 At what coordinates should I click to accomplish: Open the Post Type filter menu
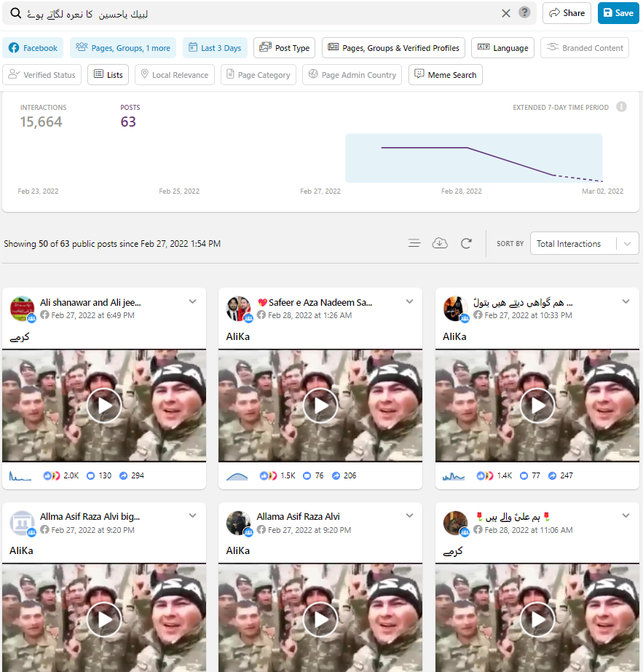tap(285, 48)
